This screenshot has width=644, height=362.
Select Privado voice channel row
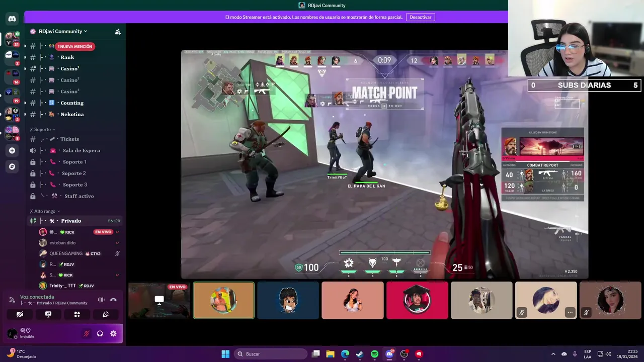75,221
